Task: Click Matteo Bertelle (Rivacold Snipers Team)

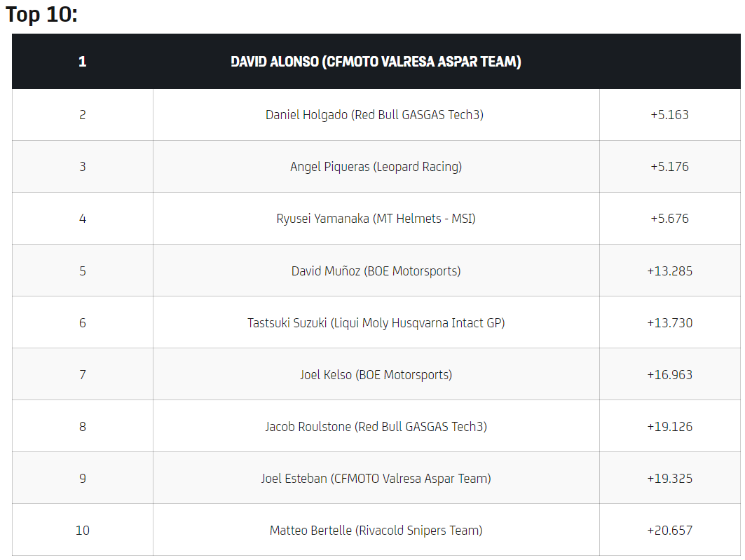Action: (376, 530)
